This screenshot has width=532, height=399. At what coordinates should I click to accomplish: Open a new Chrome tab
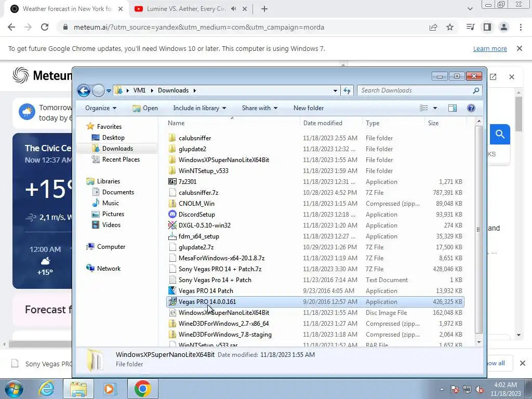pyautogui.click(x=264, y=9)
